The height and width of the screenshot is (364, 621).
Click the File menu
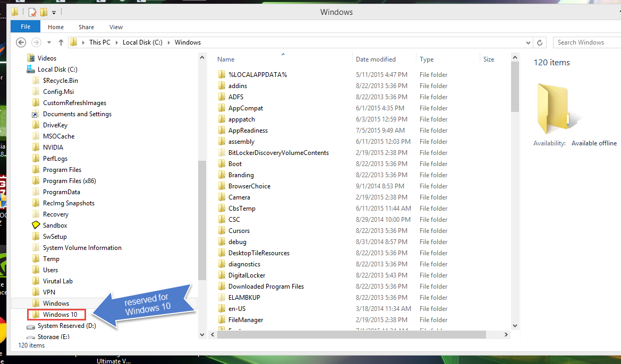(25, 26)
